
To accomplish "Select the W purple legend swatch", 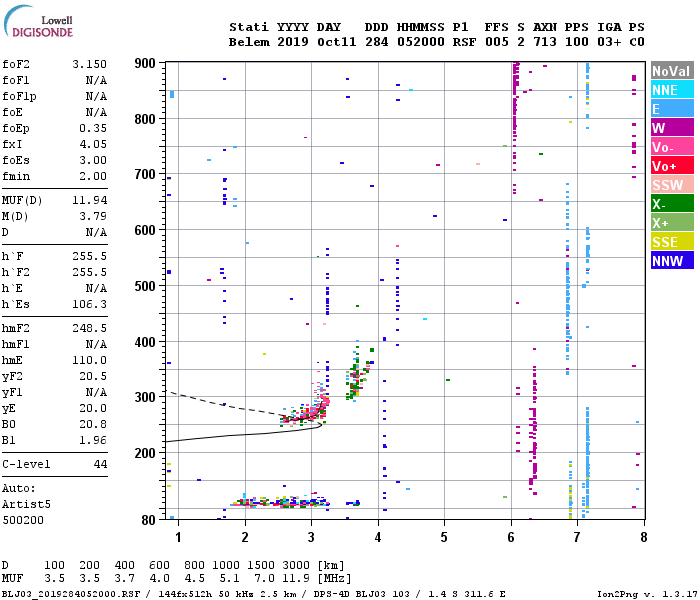I will pos(672,128).
